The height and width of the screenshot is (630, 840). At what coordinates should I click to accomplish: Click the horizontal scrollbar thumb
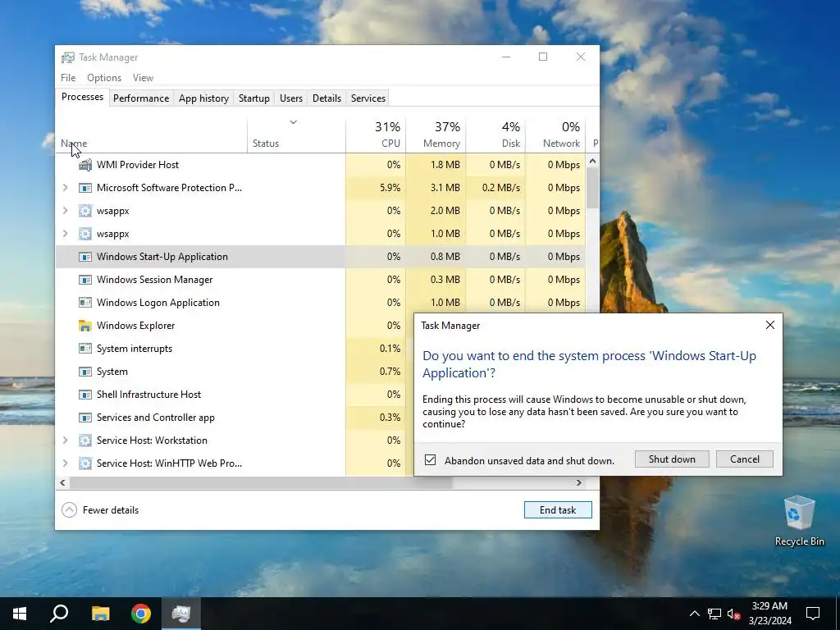(261, 483)
